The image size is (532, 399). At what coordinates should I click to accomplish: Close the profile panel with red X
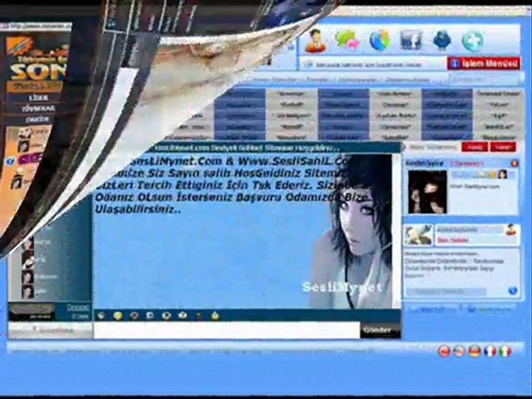click(514, 163)
